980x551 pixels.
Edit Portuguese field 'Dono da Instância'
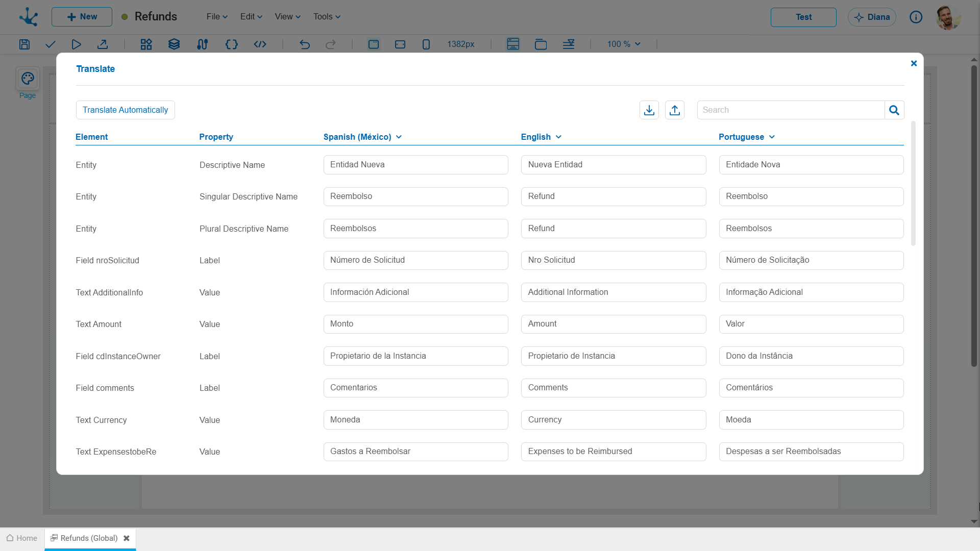[x=811, y=356]
